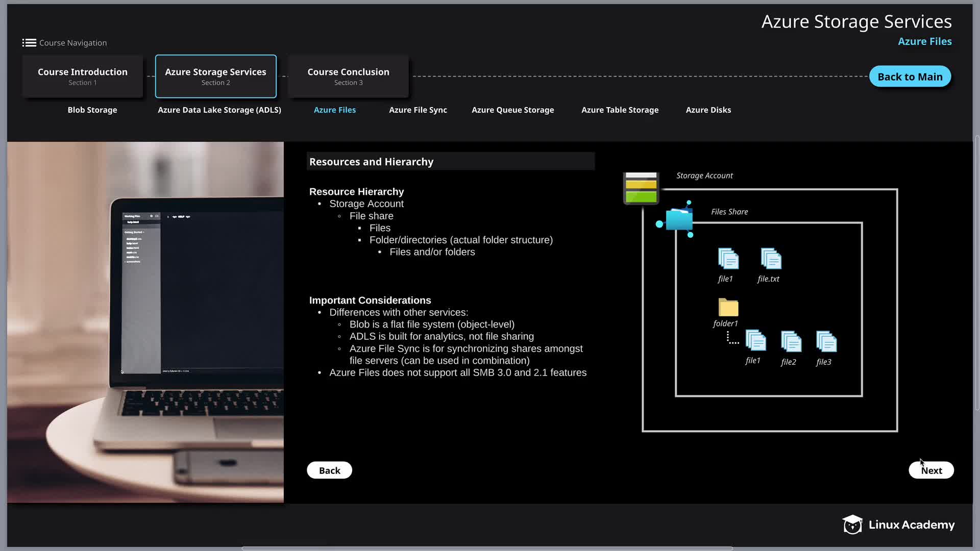Click the white Back button

pos(329,470)
